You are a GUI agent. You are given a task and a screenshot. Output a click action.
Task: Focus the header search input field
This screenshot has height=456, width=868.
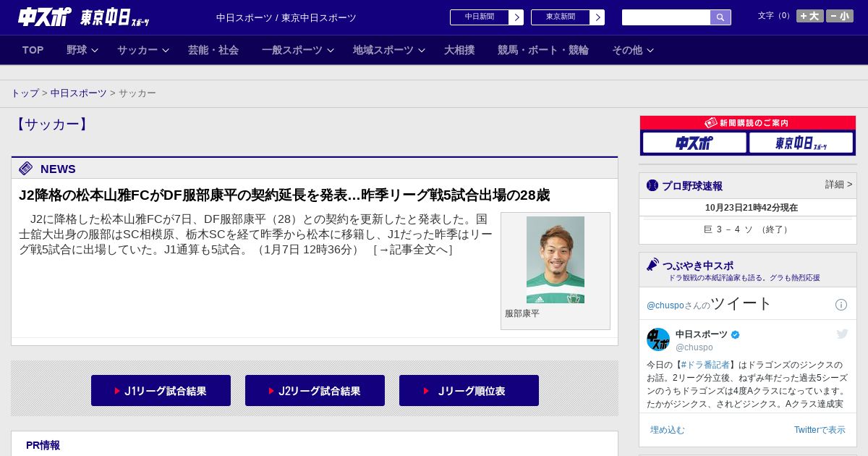click(x=666, y=17)
